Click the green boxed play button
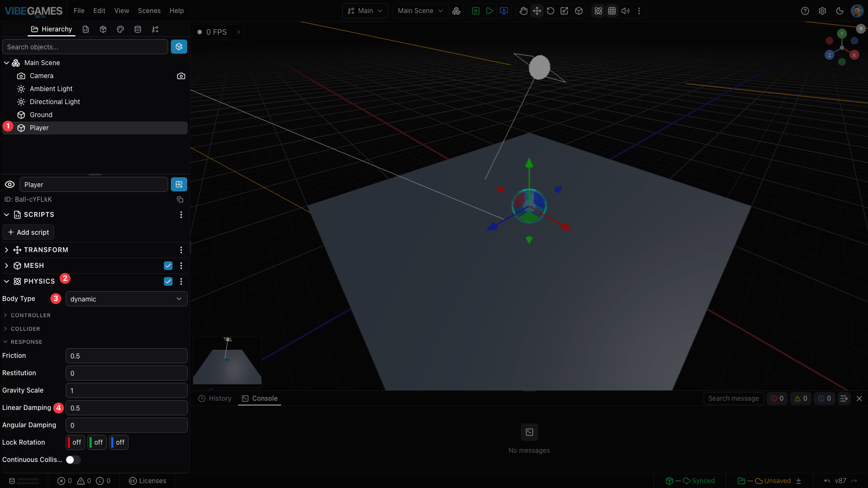This screenshot has height=488, width=868. (476, 11)
